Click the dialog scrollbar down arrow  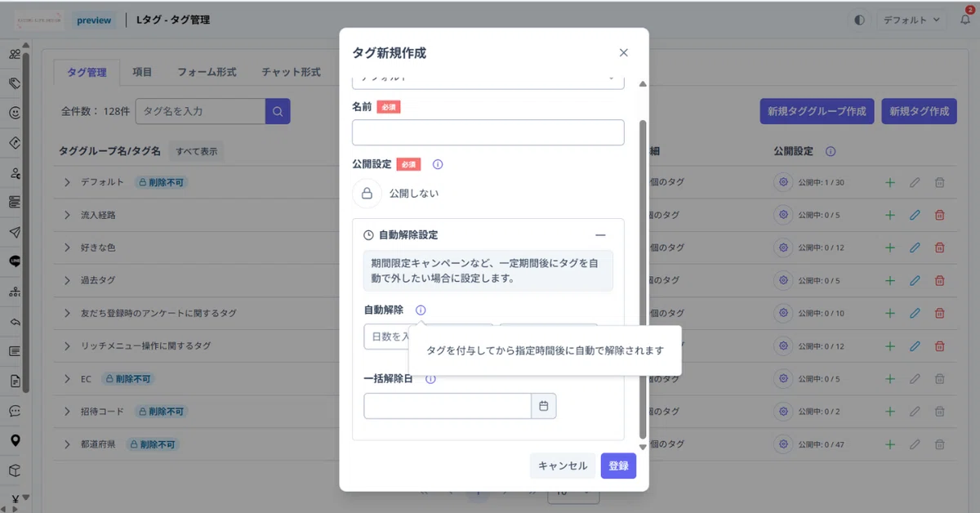point(643,447)
